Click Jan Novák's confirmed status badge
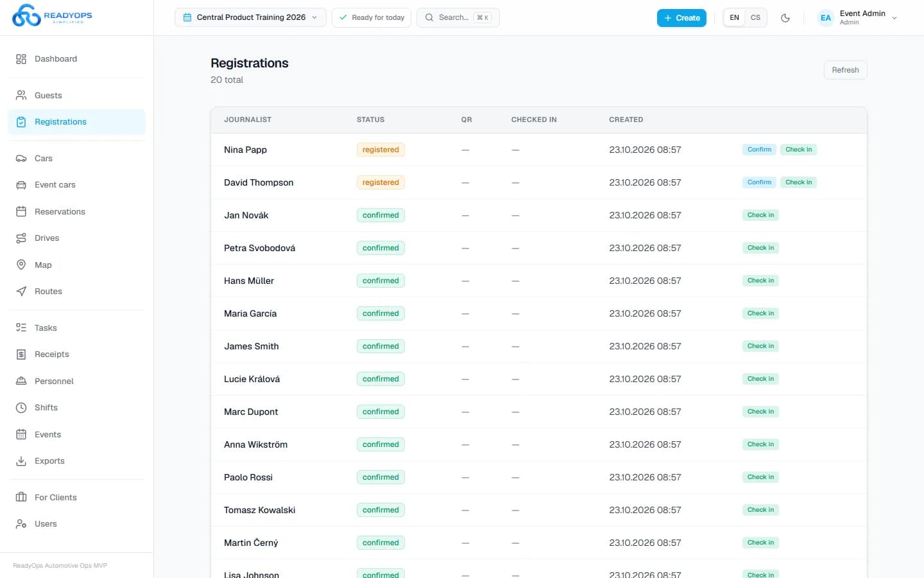Viewport: 924px width, 578px height. click(381, 215)
